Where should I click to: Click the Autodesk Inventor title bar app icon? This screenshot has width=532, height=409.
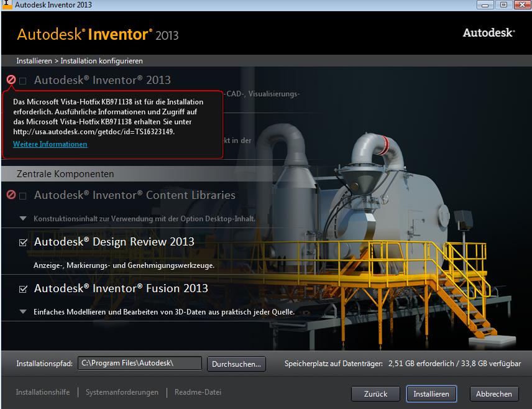(7, 4)
